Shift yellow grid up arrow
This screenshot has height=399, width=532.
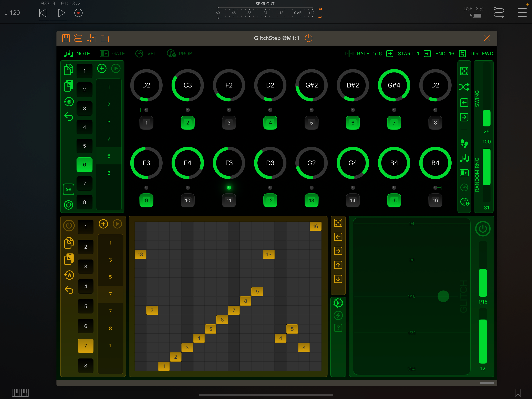[x=338, y=265]
